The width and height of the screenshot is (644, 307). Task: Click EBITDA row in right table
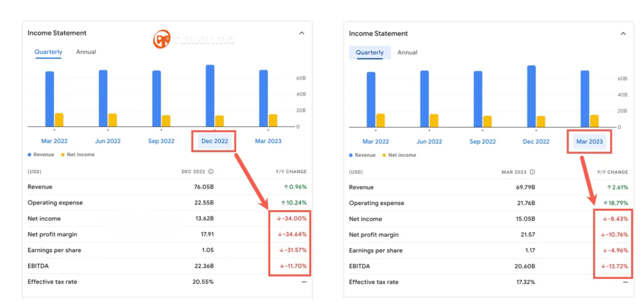pos(489,266)
